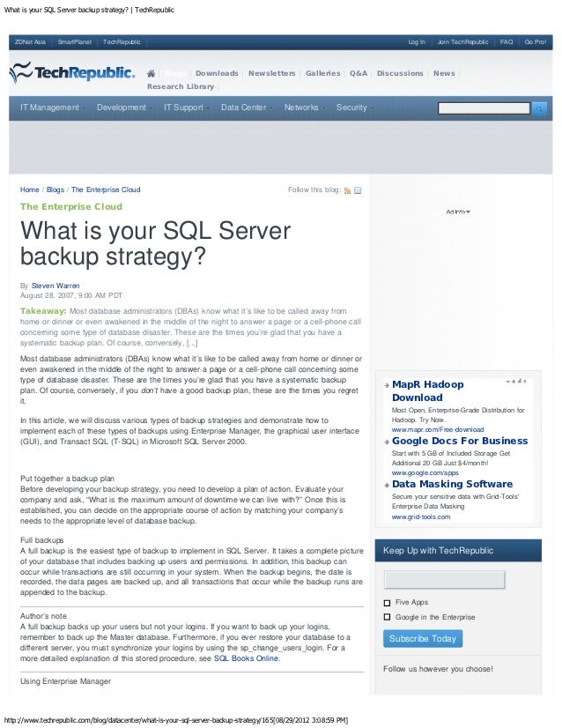Image resolution: width=562 pixels, height=728 pixels.
Task: Open the www.grid-tools.com link
Action: pos(421,517)
